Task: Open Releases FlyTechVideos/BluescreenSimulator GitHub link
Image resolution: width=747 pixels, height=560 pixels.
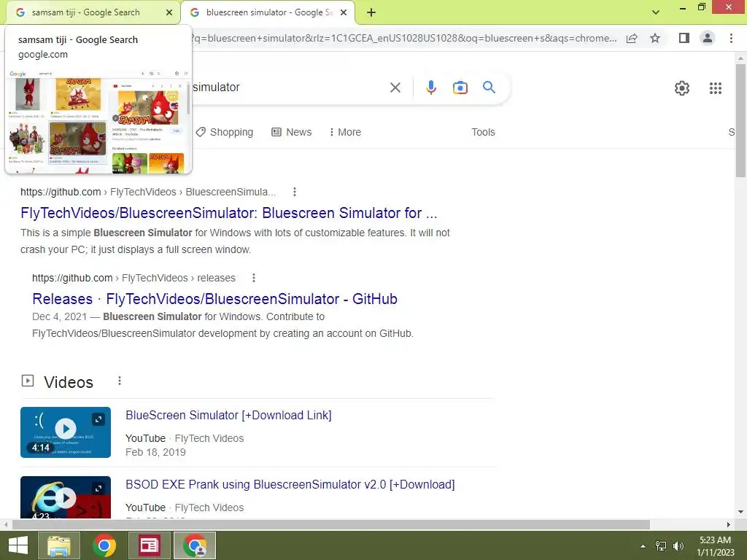Action: pyautogui.click(x=214, y=299)
